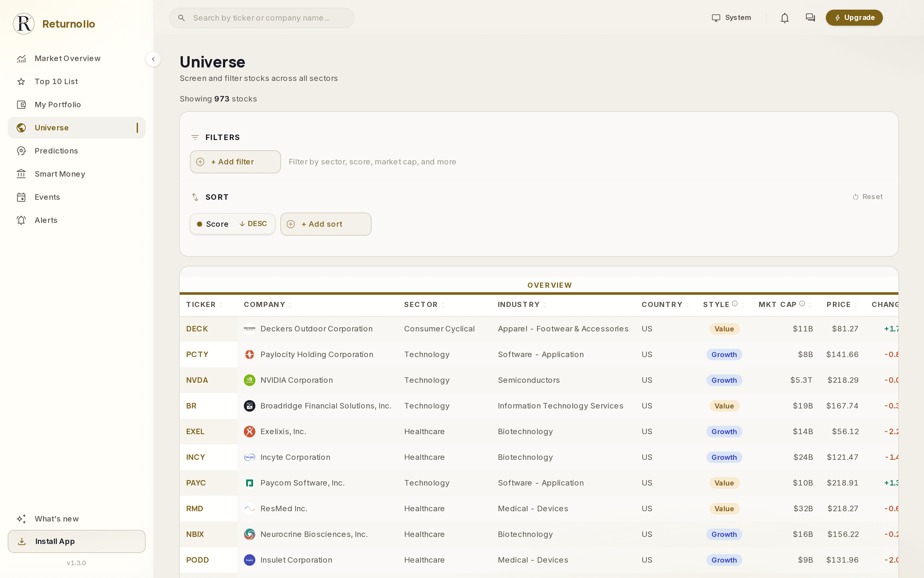Navigate to Smart Money
Image resolution: width=924 pixels, height=578 pixels.
point(76,174)
